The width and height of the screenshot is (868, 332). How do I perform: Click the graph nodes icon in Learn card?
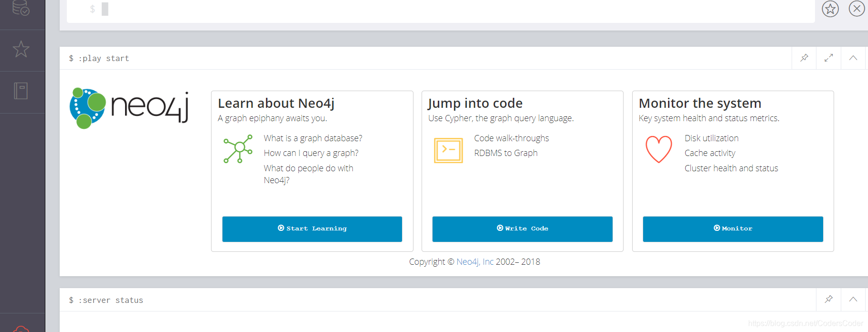(x=238, y=149)
